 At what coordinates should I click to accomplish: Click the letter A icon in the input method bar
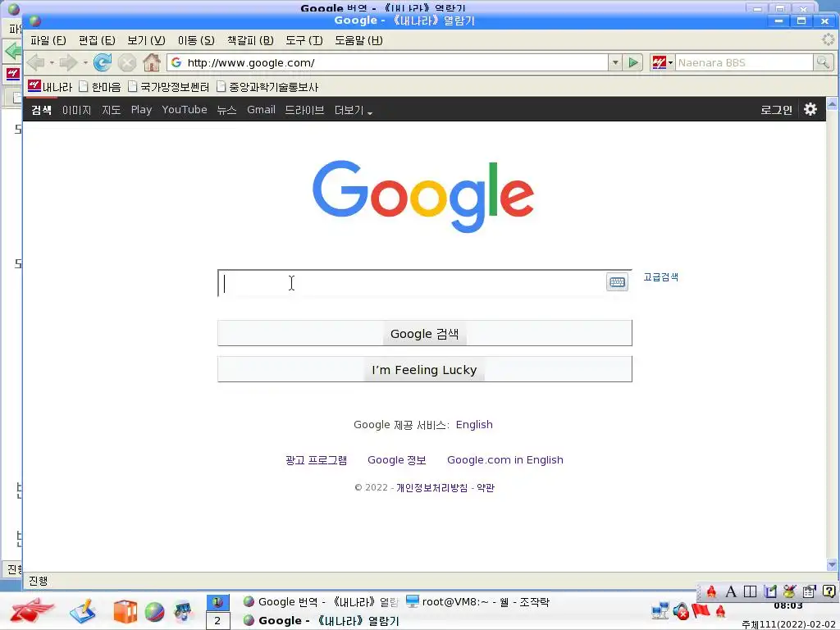pyautogui.click(x=731, y=591)
